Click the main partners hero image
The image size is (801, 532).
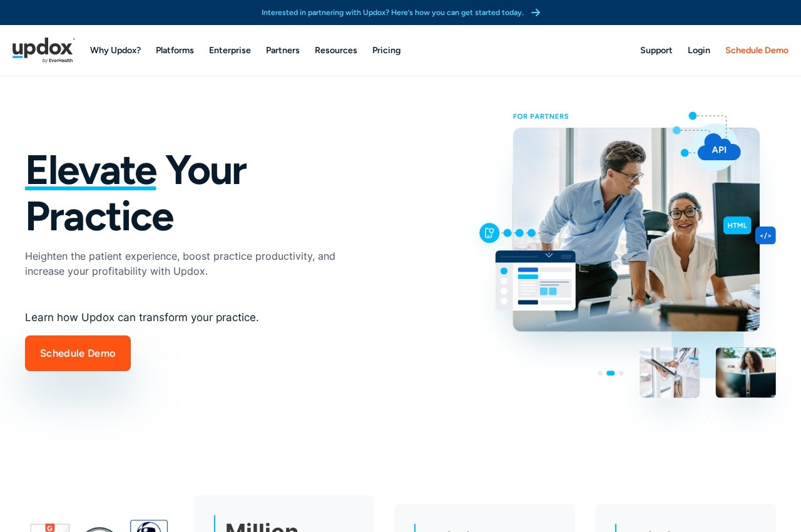coord(636,230)
